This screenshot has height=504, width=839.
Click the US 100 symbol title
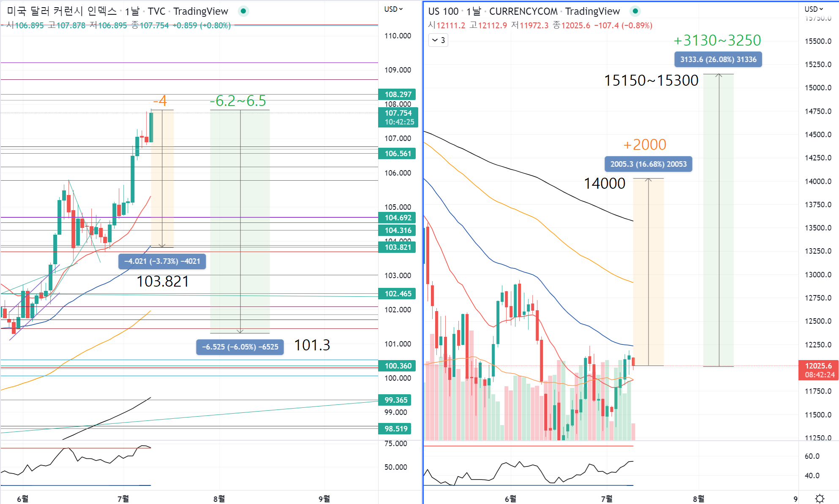(443, 11)
